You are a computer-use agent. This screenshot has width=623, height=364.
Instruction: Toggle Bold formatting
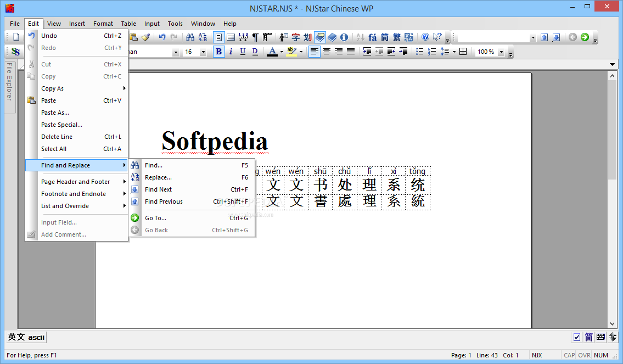click(x=218, y=52)
